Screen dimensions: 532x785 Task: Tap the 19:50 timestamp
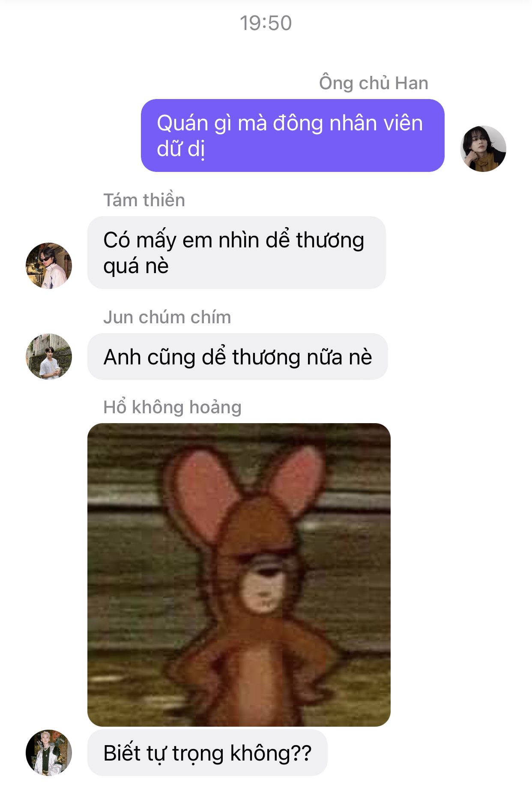(266, 23)
